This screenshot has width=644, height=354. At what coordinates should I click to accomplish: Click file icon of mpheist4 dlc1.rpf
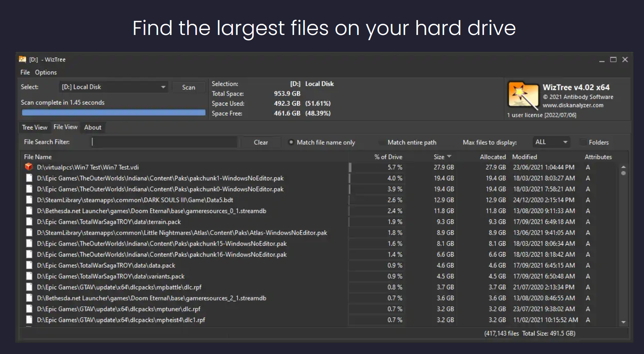tap(29, 320)
